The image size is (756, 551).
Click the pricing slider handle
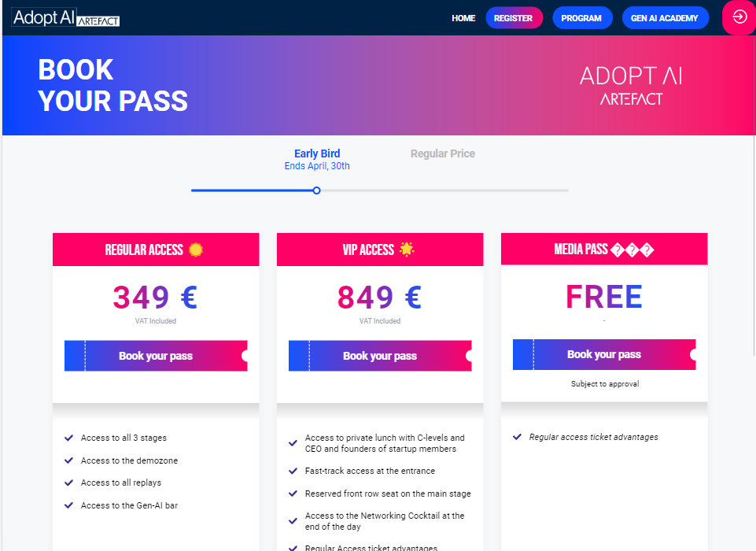pyautogui.click(x=316, y=190)
